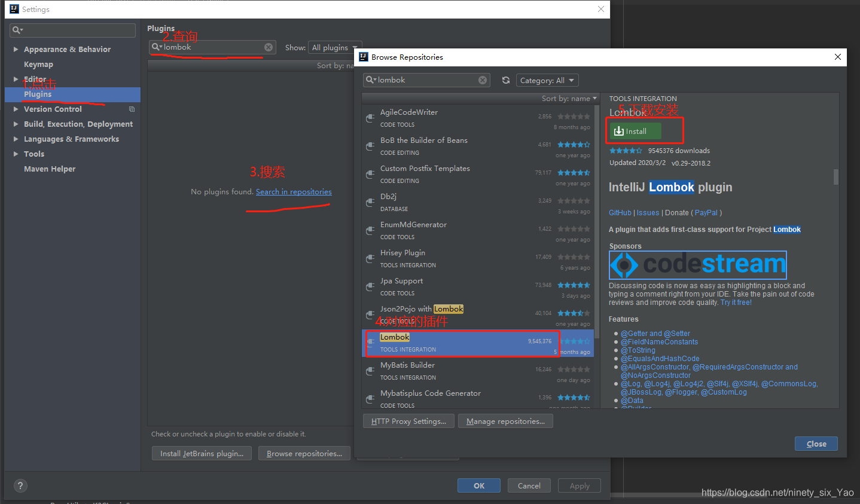The width and height of the screenshot is (860, 504).
Task: Click the @EqualsAndHashCode feature link
Action: (x=660, y=359)
